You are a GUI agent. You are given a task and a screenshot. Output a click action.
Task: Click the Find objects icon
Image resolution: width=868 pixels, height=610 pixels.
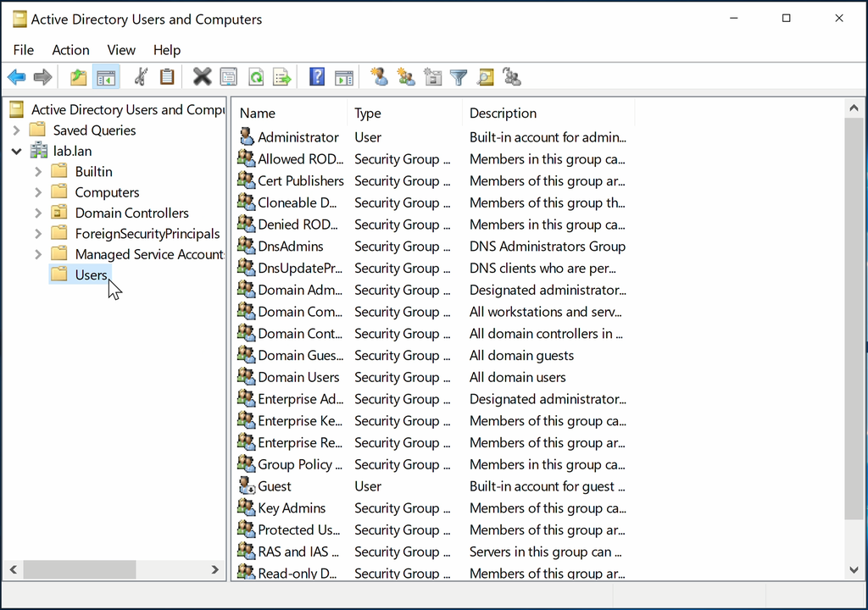tap(486, 77)
